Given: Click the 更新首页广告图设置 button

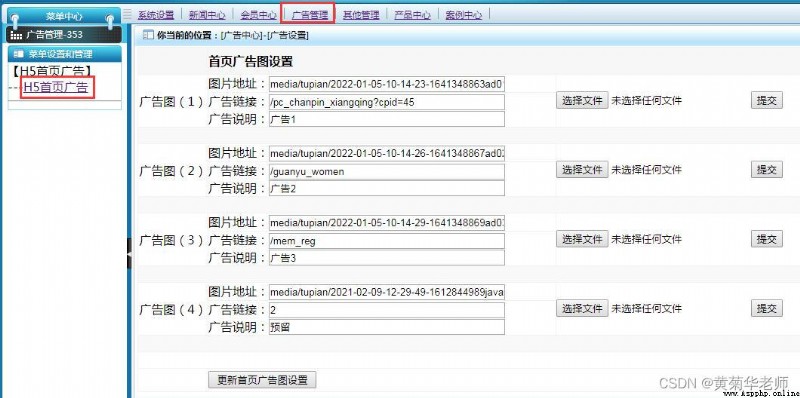Looking at the screenshot, I should pyautogui.click(x=262, y=380).
